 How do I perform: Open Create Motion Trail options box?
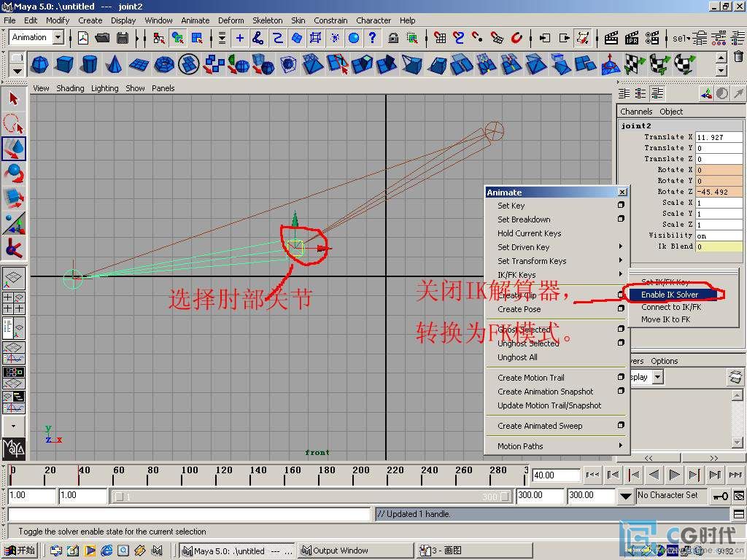[621, 377]
